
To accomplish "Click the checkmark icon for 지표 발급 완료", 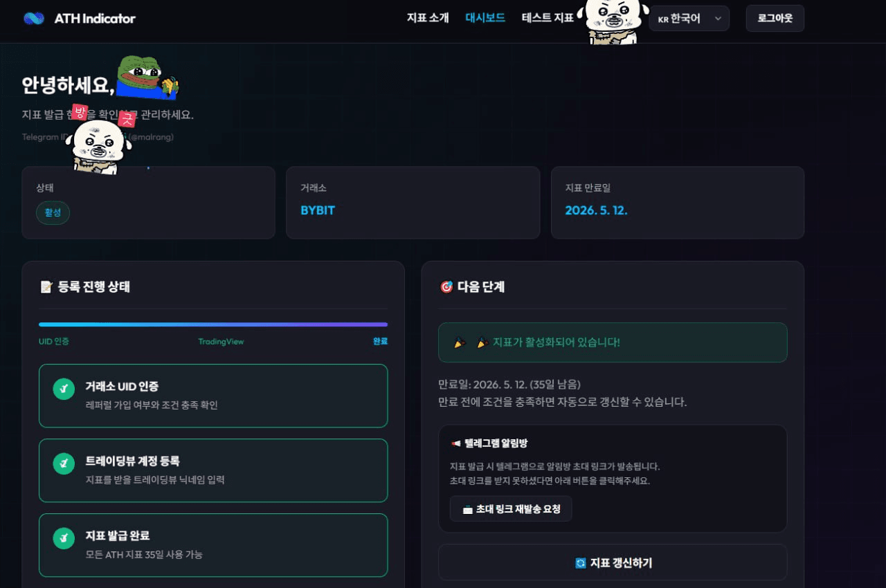I will [x=64, y=538].
